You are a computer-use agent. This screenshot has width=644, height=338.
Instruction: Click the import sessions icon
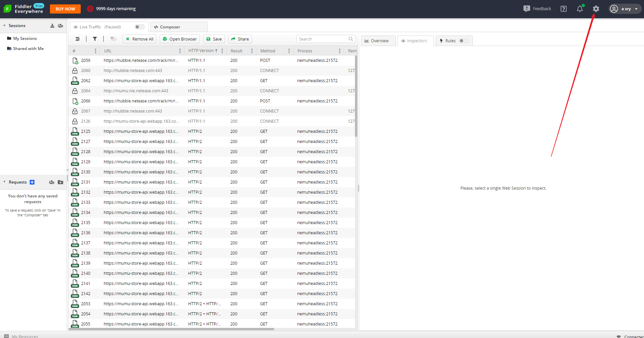tap(52, 26)
